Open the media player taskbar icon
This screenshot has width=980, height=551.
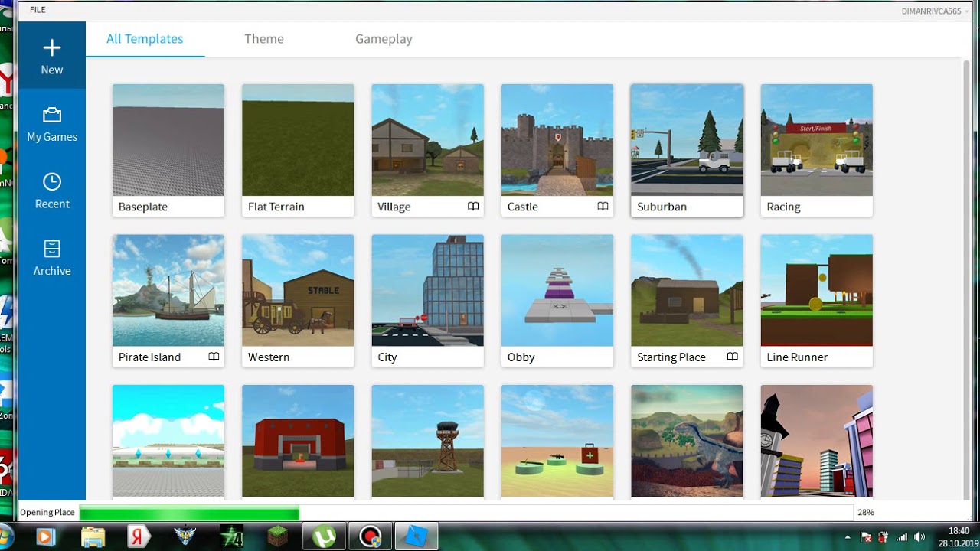pos(45,536)
